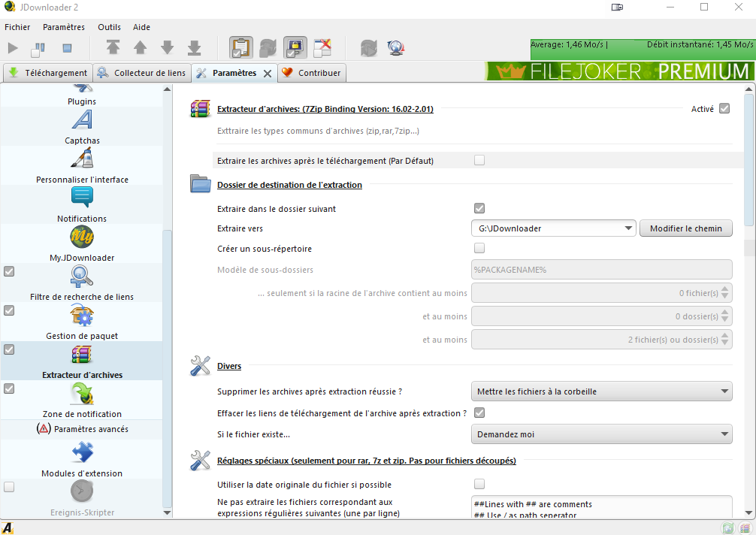Move selection to top arrow icon

tap(113, 47)
